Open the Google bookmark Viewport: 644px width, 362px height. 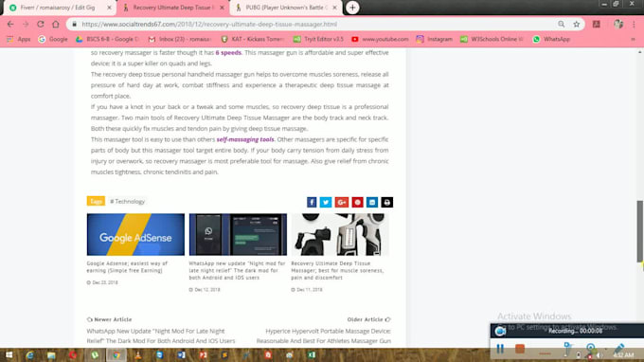[53, 39]
